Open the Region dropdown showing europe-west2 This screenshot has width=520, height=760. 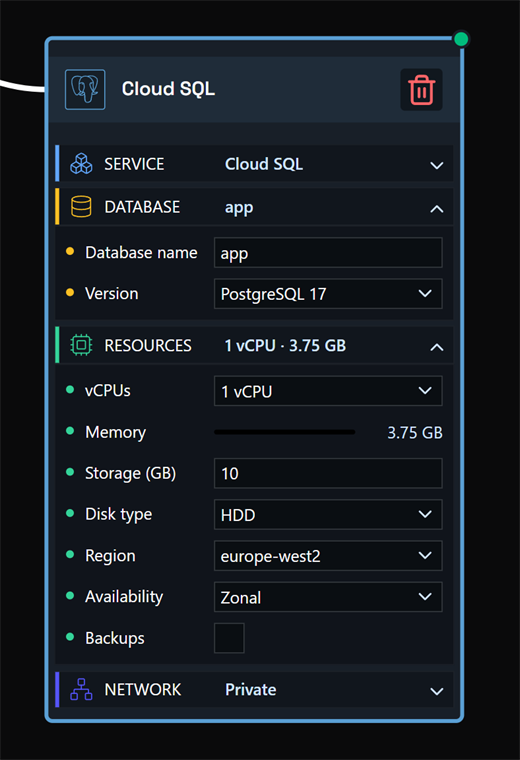tap(328, 555)
